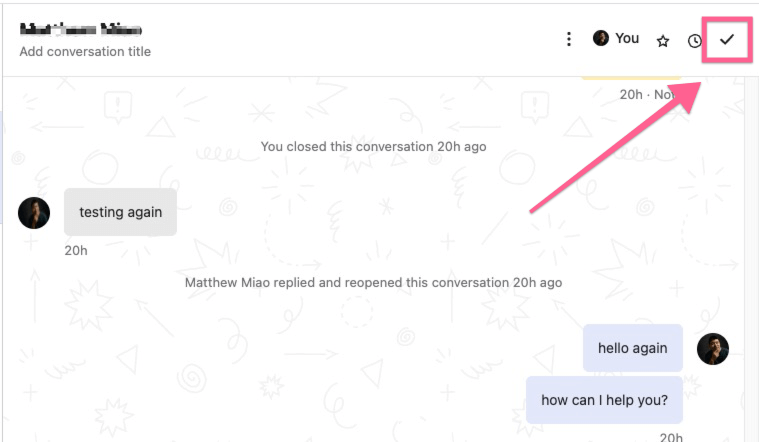Click the '20h' timestamp below the yellow note
This screenshot has height=442, width=759.
pos(631,95)
